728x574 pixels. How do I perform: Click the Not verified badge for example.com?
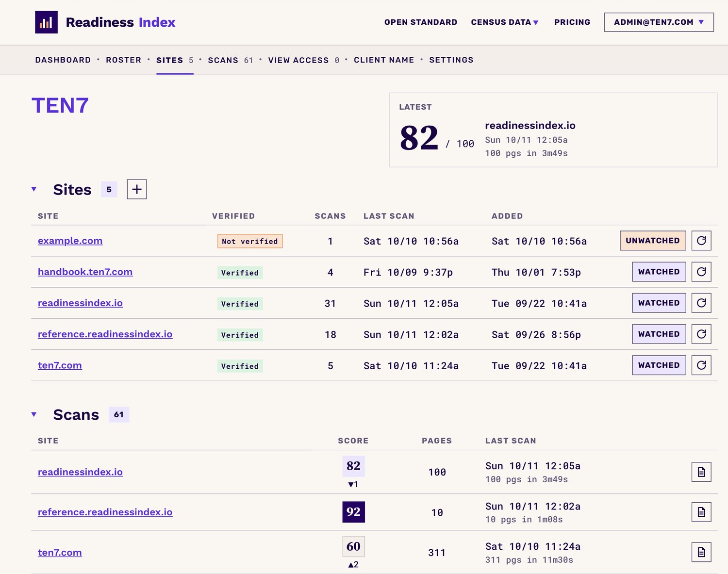[250, 241]
